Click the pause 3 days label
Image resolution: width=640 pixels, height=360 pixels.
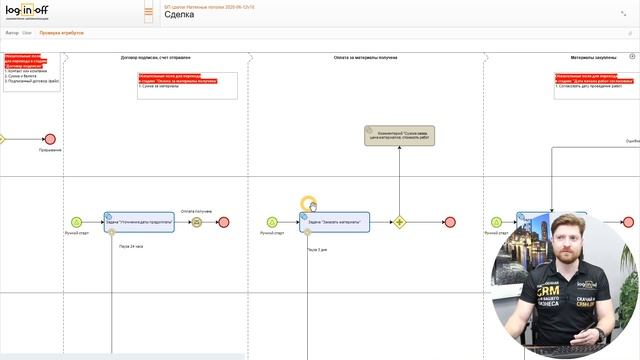tap(317, 249)
